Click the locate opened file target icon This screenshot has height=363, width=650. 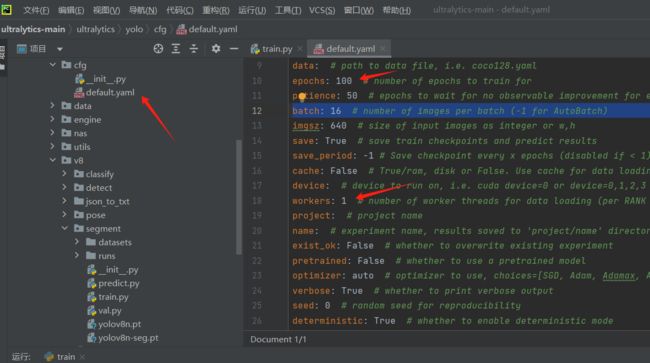click(158, 49)
